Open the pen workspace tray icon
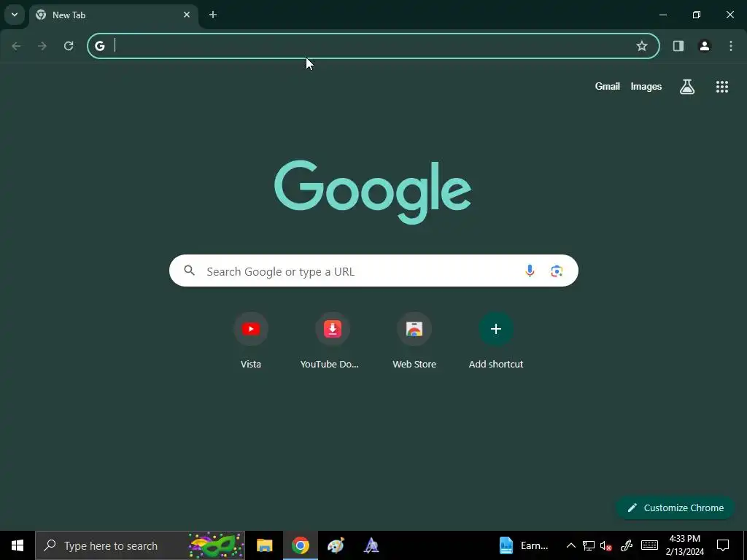 click(627, 545)
